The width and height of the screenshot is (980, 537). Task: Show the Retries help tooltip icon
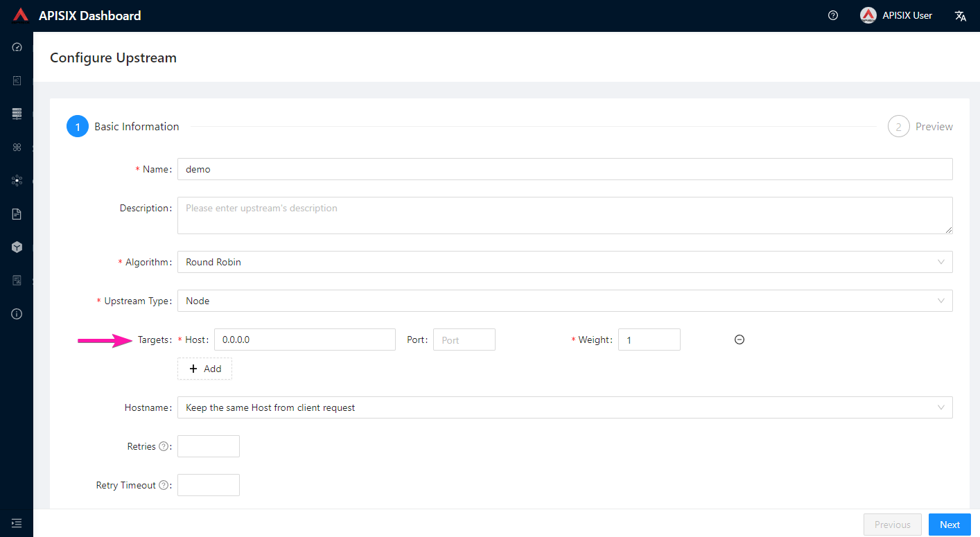point(164,446)
